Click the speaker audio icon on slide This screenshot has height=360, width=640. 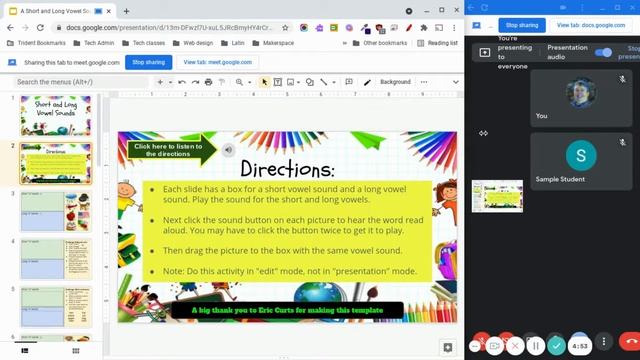pos(229,150)
